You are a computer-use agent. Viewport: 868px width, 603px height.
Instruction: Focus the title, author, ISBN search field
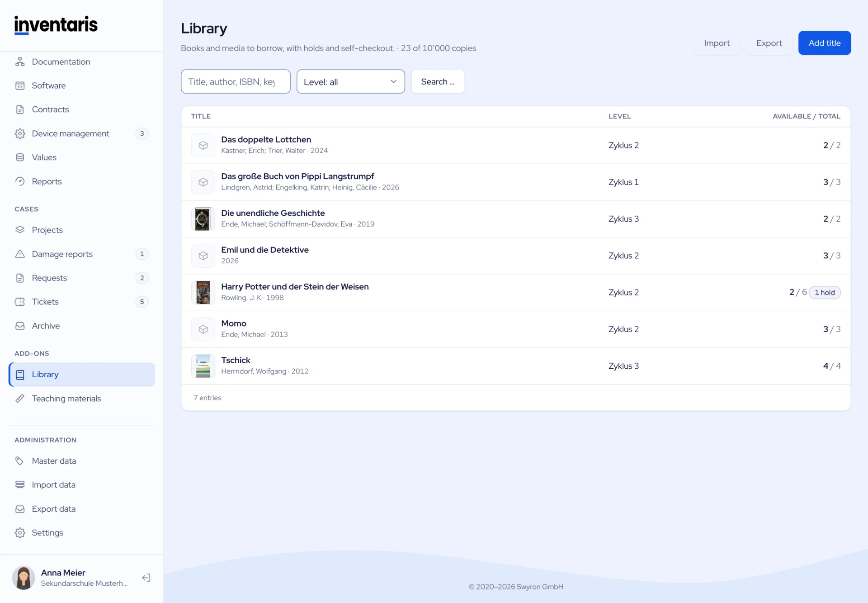pyautogui.click(x=236, y=81)
